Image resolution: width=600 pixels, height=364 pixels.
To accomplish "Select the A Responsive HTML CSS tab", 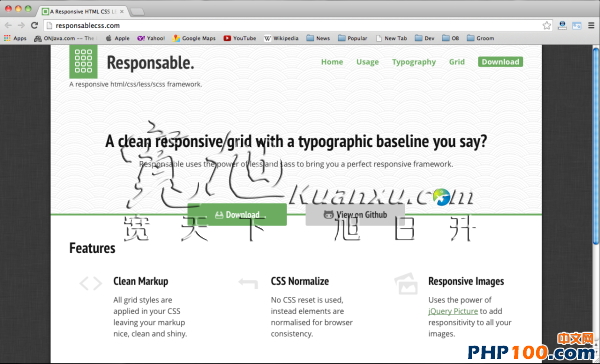I will (x=82, y=11).
